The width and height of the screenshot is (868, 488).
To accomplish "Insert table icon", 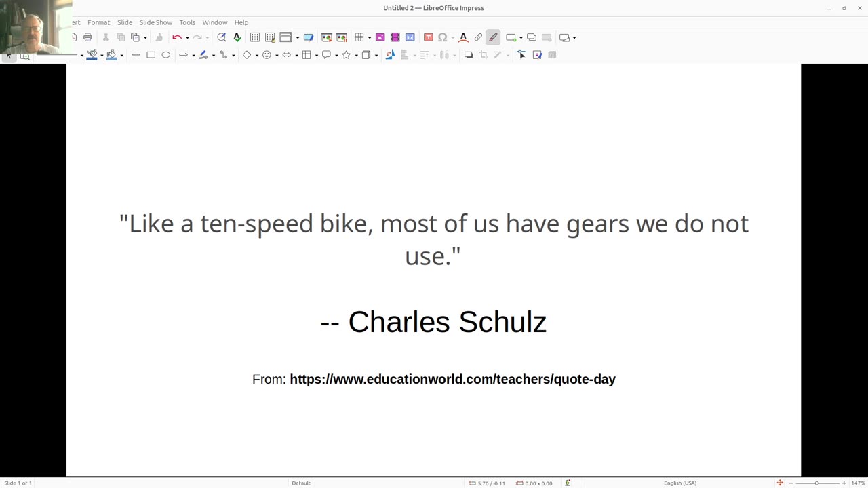I will [x=359, y=37].
